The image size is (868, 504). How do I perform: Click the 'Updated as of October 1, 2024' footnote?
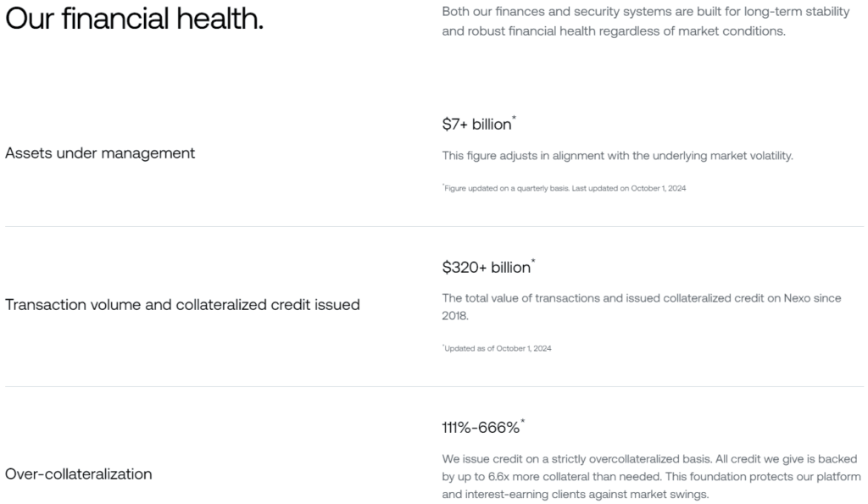pos(497,348)
